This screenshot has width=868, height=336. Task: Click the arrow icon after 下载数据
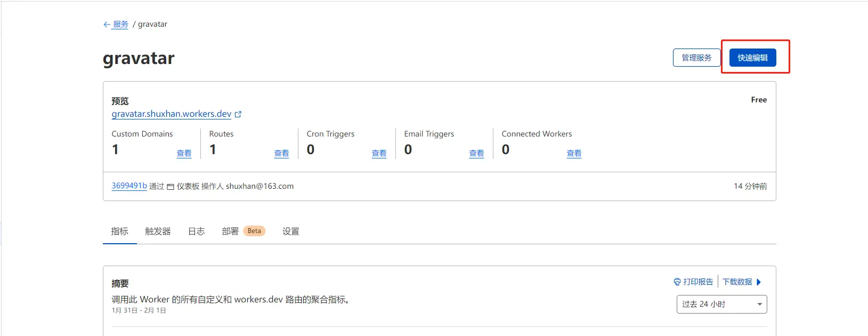pos(759,282)
